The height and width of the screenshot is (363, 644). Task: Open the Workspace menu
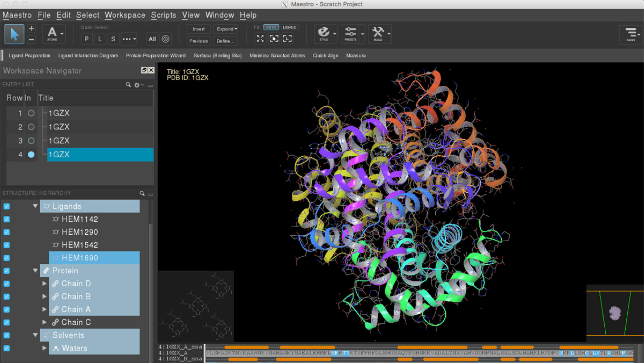[x=125, y=15]
